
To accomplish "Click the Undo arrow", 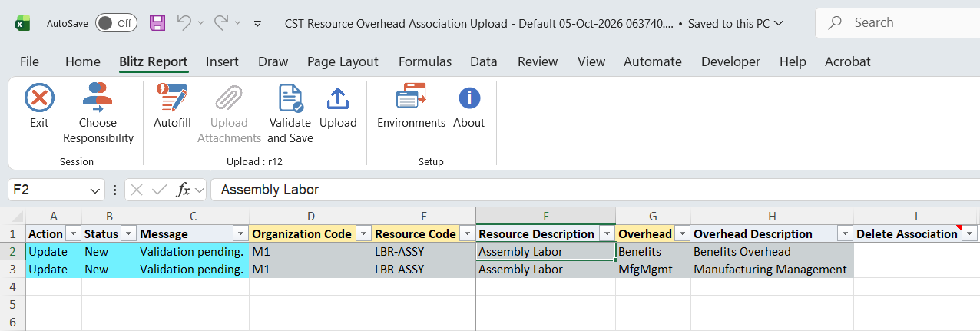I will pyautogui.click(x=184, y=23).
